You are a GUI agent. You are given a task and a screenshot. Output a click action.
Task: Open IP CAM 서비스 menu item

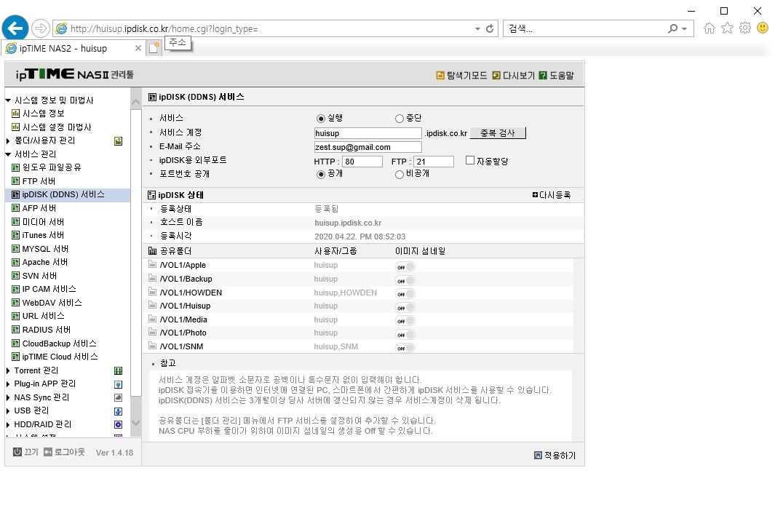tap(44, 289)
